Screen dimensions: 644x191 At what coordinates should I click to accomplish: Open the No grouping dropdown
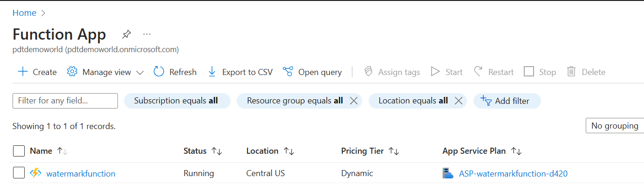pos(615,126)
